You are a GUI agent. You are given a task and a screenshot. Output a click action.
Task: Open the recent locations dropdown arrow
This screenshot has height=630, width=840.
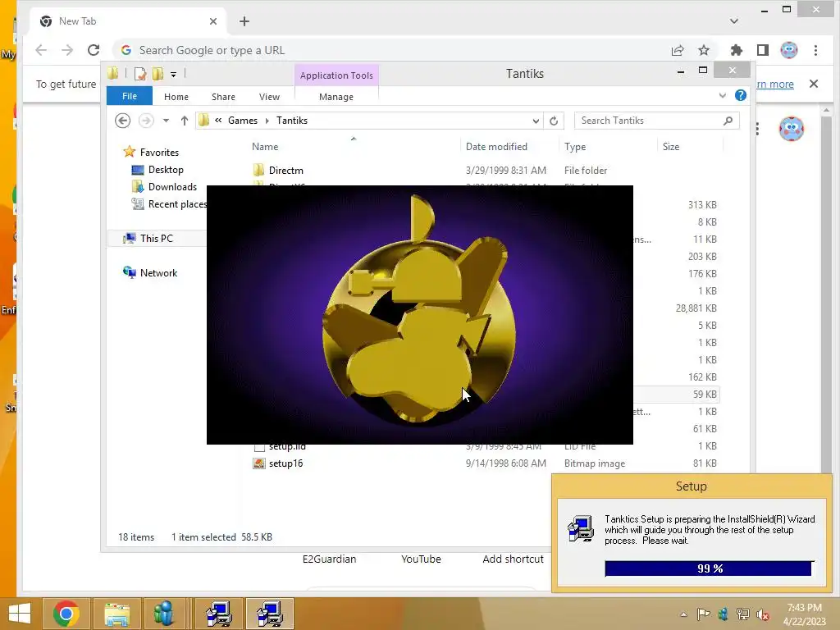click(166, 121)
